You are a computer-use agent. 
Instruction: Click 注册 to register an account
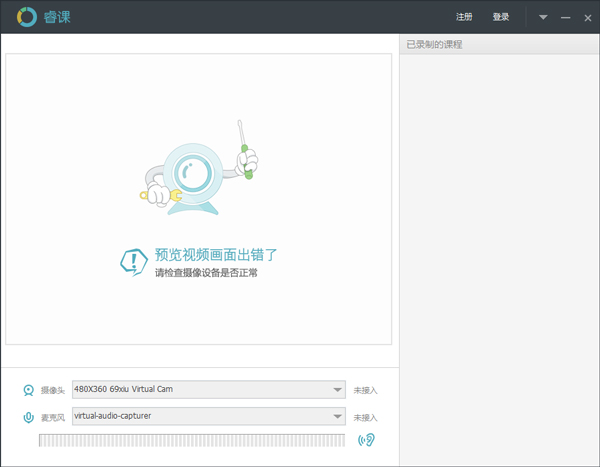pyautogui.click(x=464, y=17)
